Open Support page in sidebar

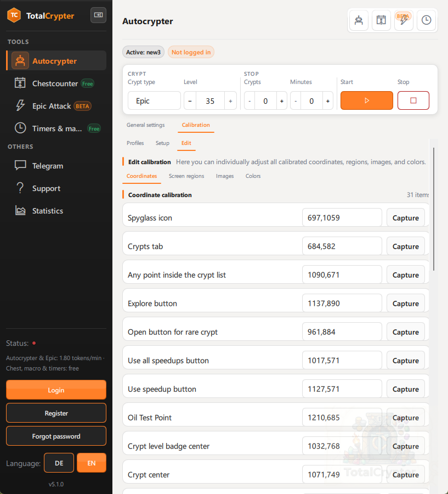(56, 188)
